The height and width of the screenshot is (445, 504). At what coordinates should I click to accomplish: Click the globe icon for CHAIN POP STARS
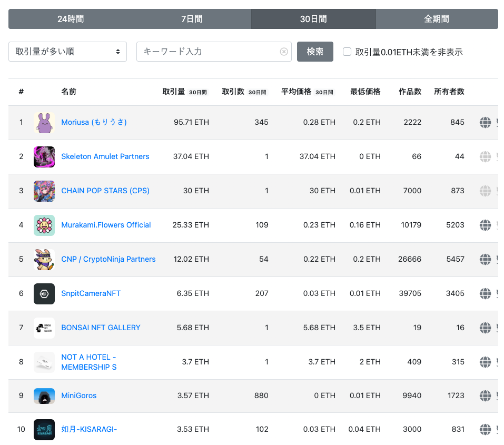[485, 191]
